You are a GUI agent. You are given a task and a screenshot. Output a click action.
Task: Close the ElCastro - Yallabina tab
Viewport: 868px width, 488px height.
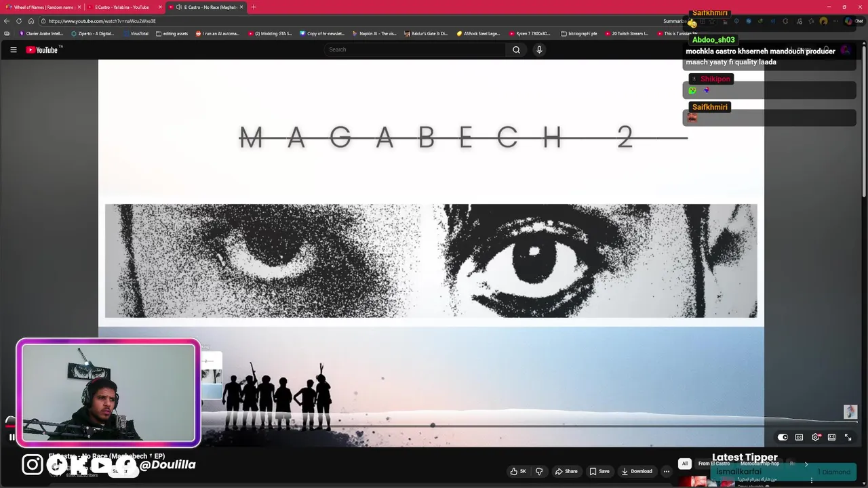click(x=161, y=7)
